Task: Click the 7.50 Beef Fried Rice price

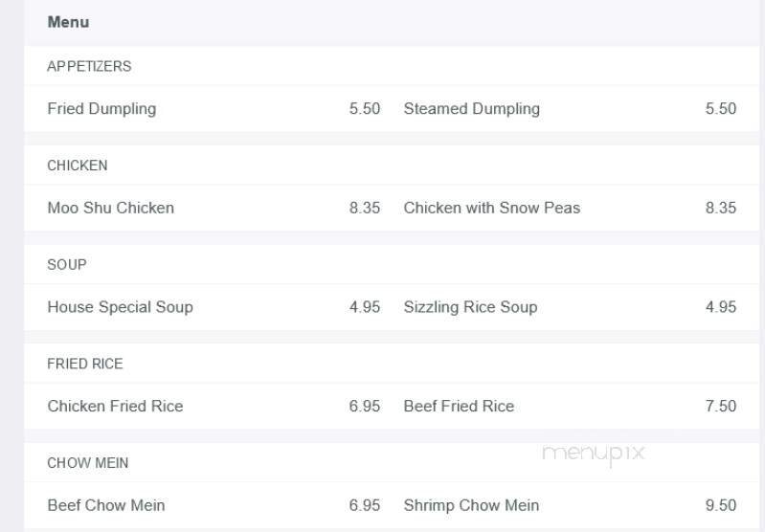Action: click(x=720, y=406)
